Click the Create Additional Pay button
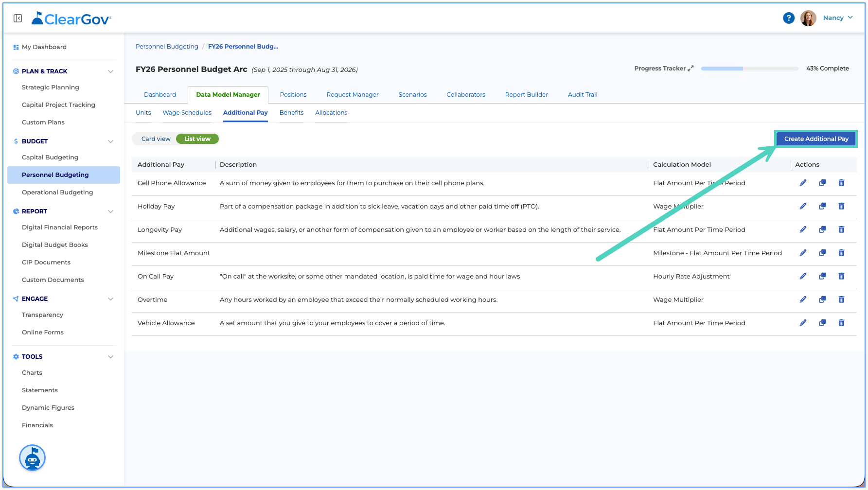Screen dimensions: 868x490 coord(816,139)
